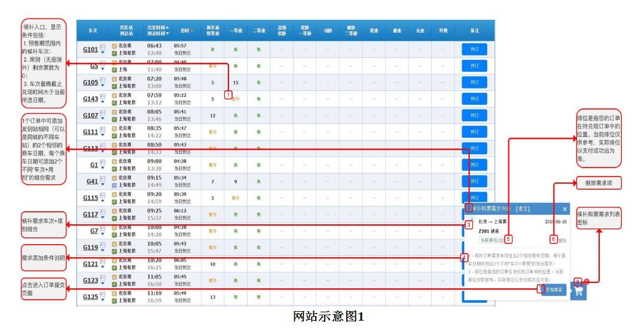Click the 二等座 column header
Image resolution: width=644 pixels, height=335 pixels.
(259, 31)
